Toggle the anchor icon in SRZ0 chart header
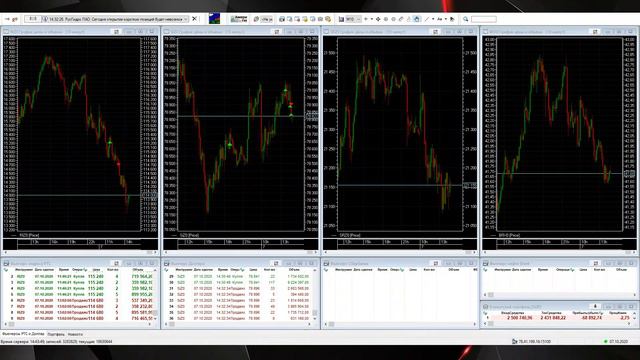 436,31
